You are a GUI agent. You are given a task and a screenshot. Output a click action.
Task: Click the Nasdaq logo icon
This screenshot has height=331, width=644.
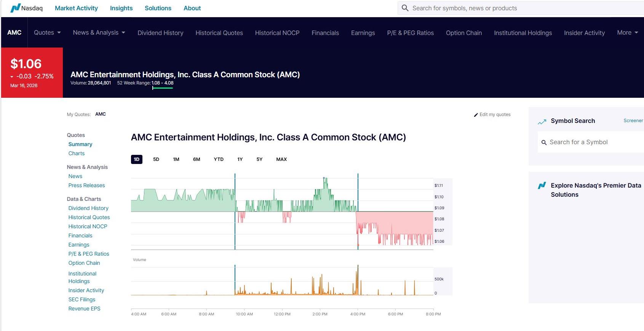click(x=15, y=8)
